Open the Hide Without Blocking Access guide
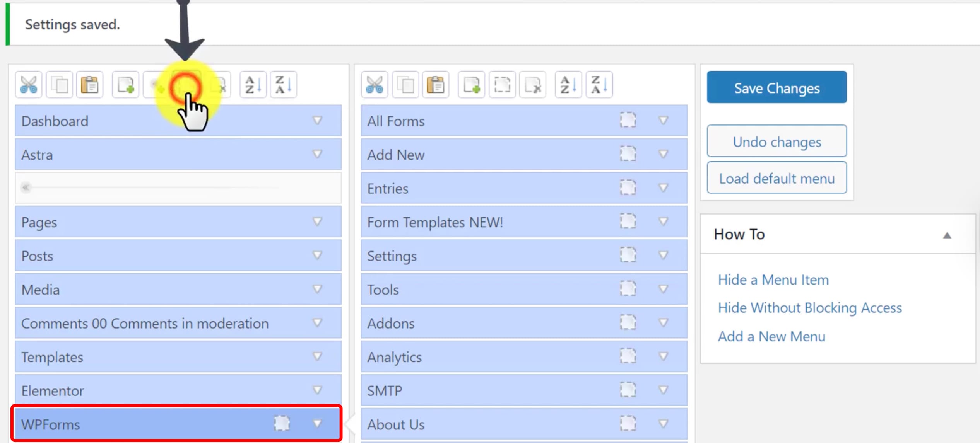Image resolution: width=980 pixels, height=443 pixels. (809, 307)
